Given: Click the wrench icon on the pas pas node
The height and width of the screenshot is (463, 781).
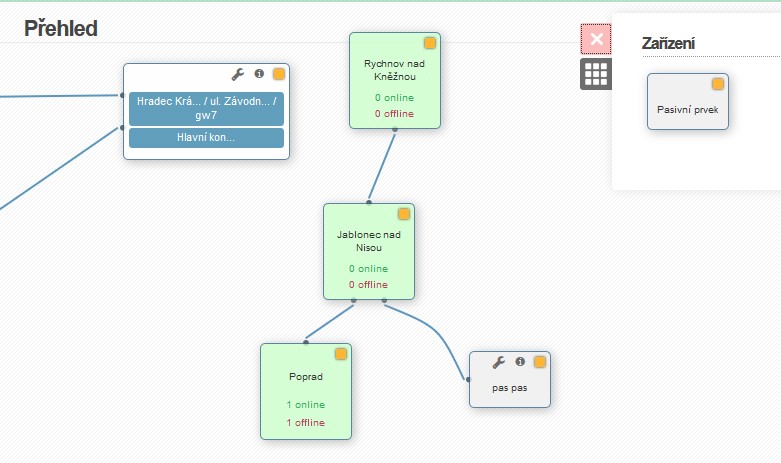Looking at the screenshot, I should [x=499, y=362].
